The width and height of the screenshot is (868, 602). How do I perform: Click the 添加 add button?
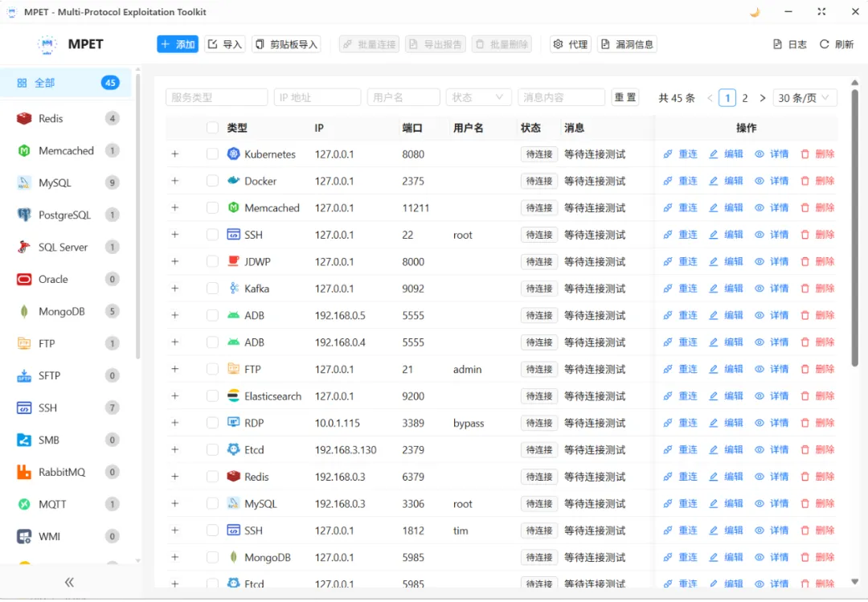pos(178,44)
